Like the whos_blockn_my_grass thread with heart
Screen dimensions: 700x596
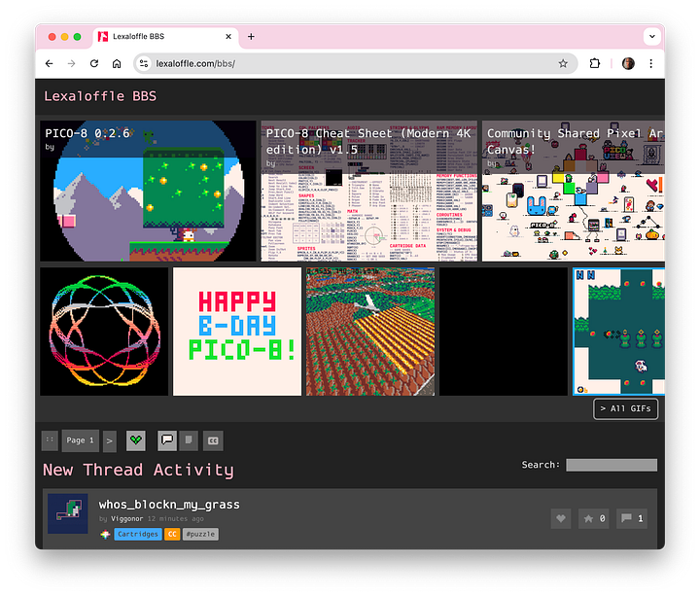point(561,518)
